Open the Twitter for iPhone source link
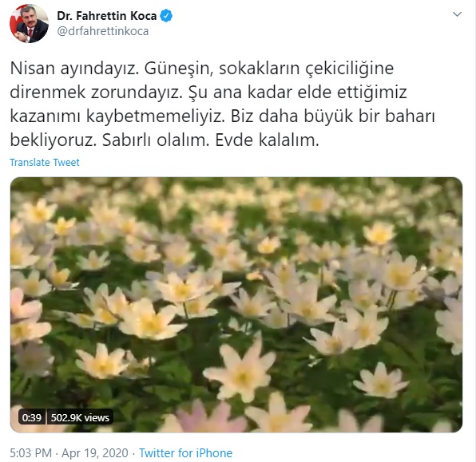 [x=186, y=453]
